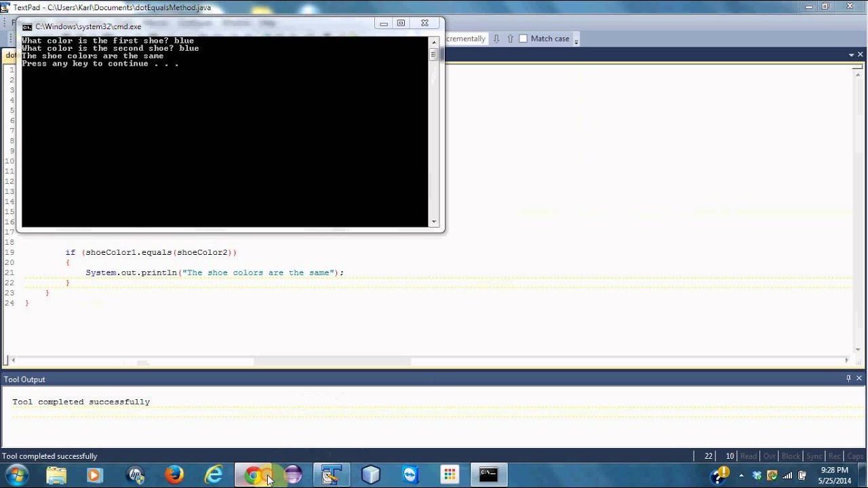Click the TextPad application icon in title bar
Image resolution: width=868 pixels, height=488 pixels.
(x=5, y=7)
